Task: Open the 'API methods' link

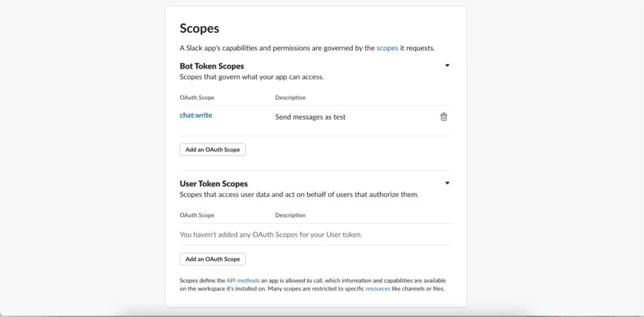Action: pos(243,281)
